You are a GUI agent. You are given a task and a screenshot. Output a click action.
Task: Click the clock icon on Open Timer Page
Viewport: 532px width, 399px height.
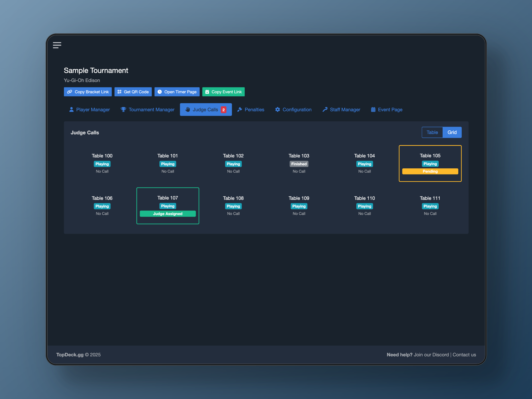pos(160,92)
